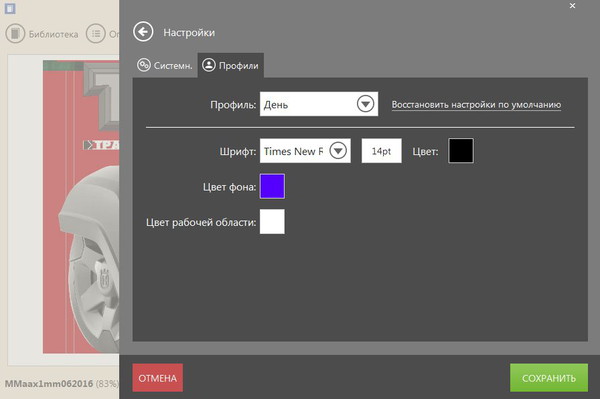Click the contents list icon beside Библиотека
The width and height of the screenshot is (600, 399).
click(x=96, y=34)
